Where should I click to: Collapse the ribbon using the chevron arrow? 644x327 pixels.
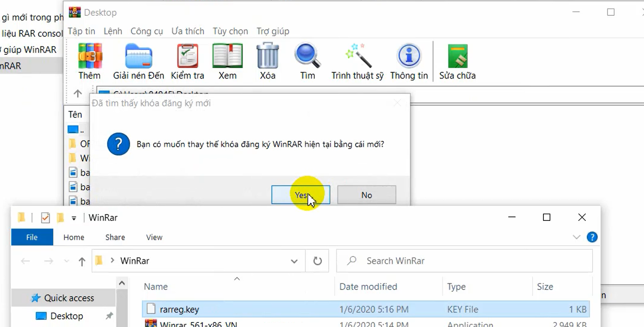[576, 237]
